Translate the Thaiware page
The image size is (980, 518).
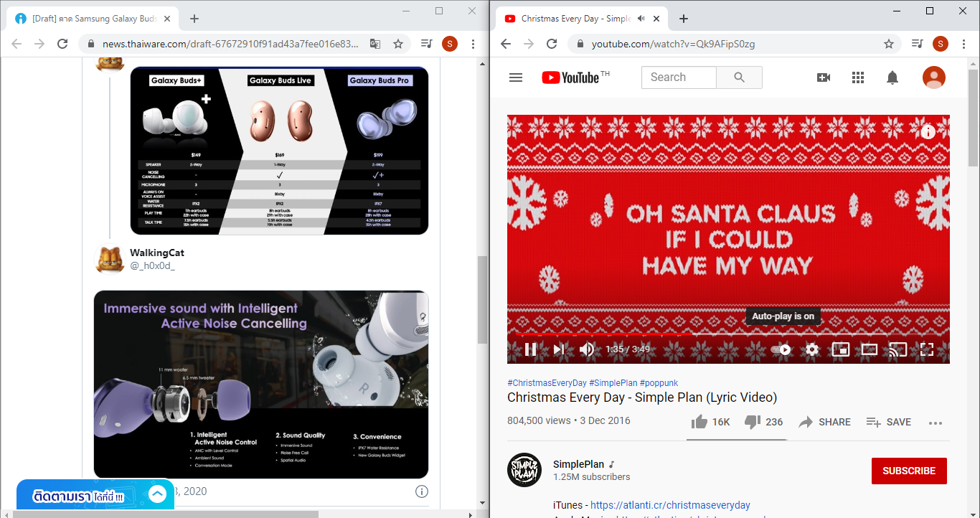pyautogui.click(x=375, y=44)
